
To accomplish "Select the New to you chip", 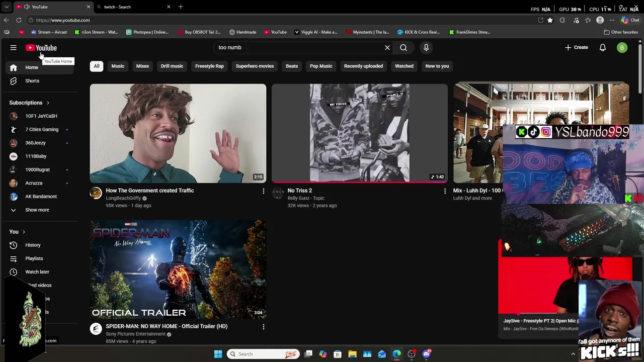I will pyautogui.click(x=437, y=66).
